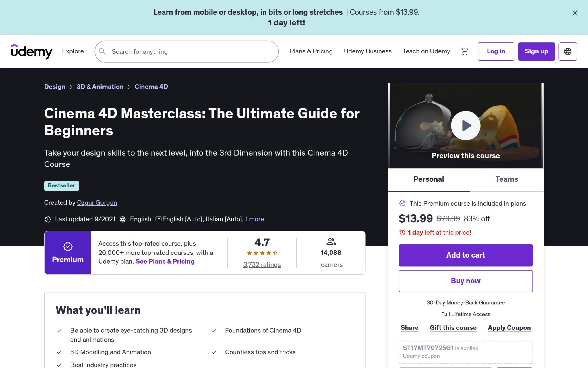Click the Bestseller badge
The width and height of the screenshot is (588, 368).
tap(61, 185)
